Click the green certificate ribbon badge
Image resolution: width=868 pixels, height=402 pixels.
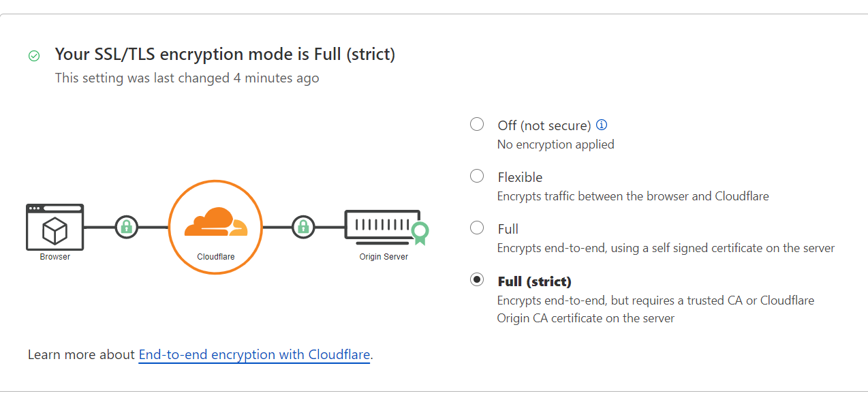click(420, 233)
